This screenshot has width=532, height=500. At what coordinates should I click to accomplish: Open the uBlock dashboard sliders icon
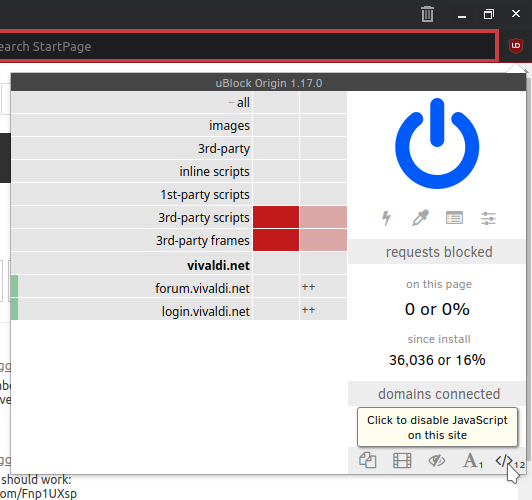[x=488, y=218]
